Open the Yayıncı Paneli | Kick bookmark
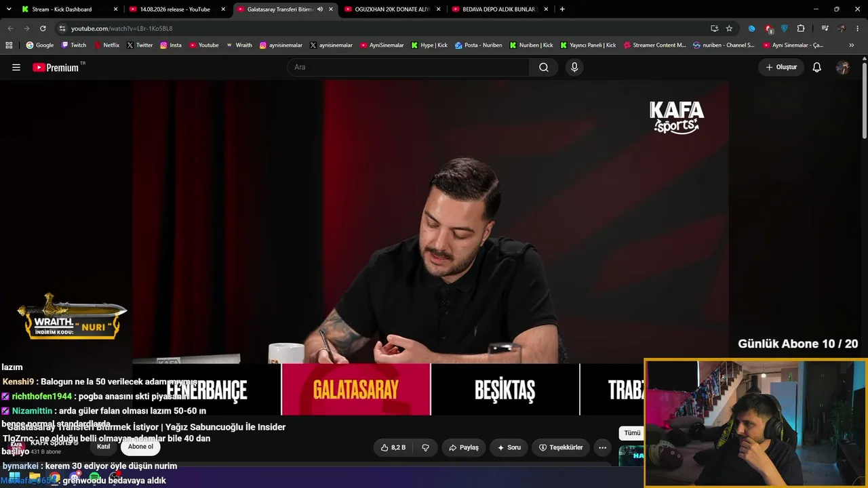 [589, 45]
